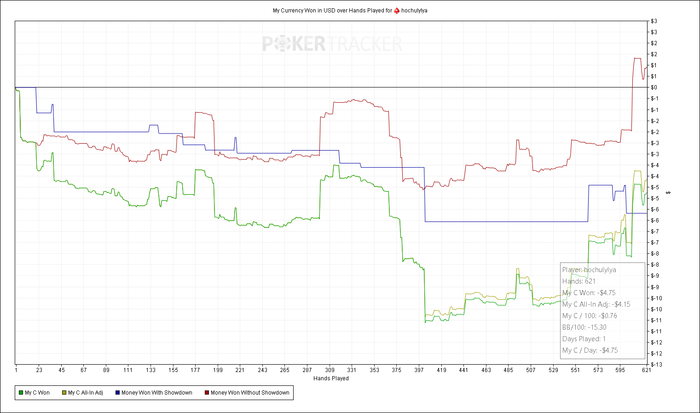Image resolution: width=700 pixels, height=413 pixels.
Task: Click x-axis tick label '375'
Action: (x=396, y=370)
